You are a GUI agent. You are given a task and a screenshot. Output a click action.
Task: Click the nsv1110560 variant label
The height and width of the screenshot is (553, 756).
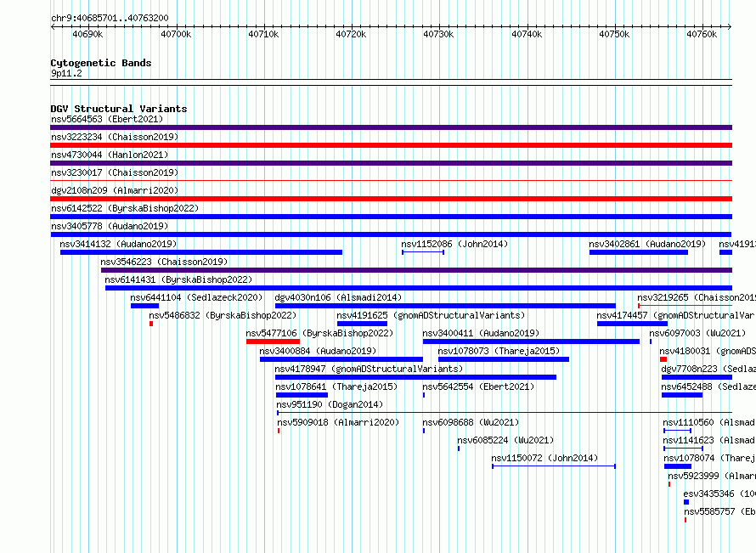[x=708, y=422]
